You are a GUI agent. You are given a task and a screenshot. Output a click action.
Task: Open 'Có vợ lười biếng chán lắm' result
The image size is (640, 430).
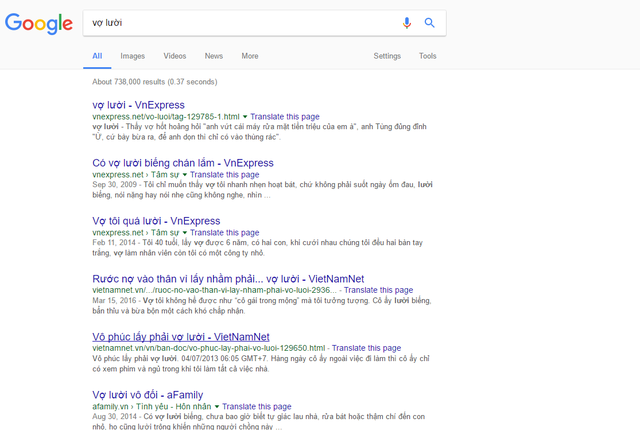183,163
